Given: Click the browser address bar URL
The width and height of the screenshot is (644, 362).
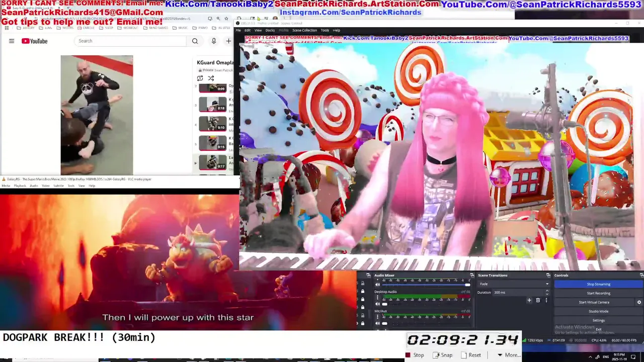Looking at the screenshot, I should click(x=116, y=19).
